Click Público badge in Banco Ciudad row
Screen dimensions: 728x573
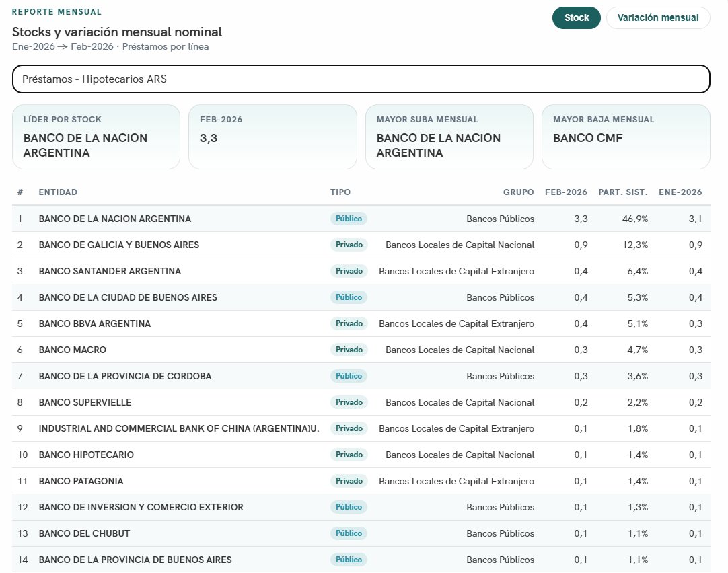(349, 297)
